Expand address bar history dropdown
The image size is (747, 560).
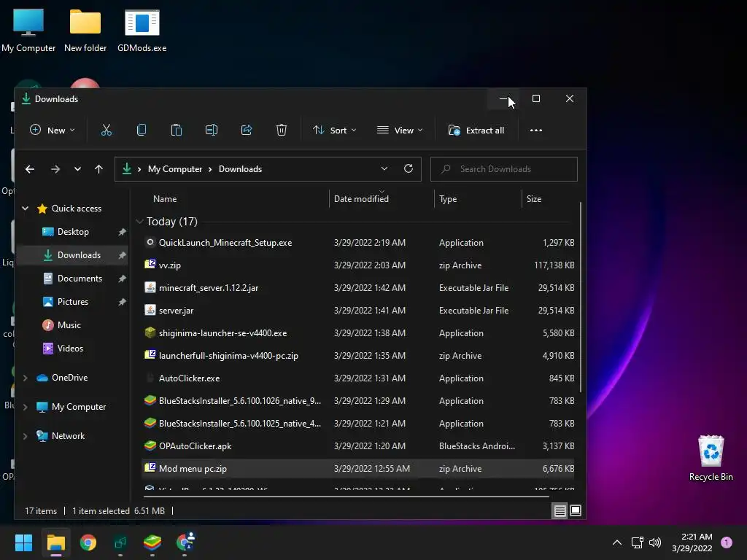384,168
